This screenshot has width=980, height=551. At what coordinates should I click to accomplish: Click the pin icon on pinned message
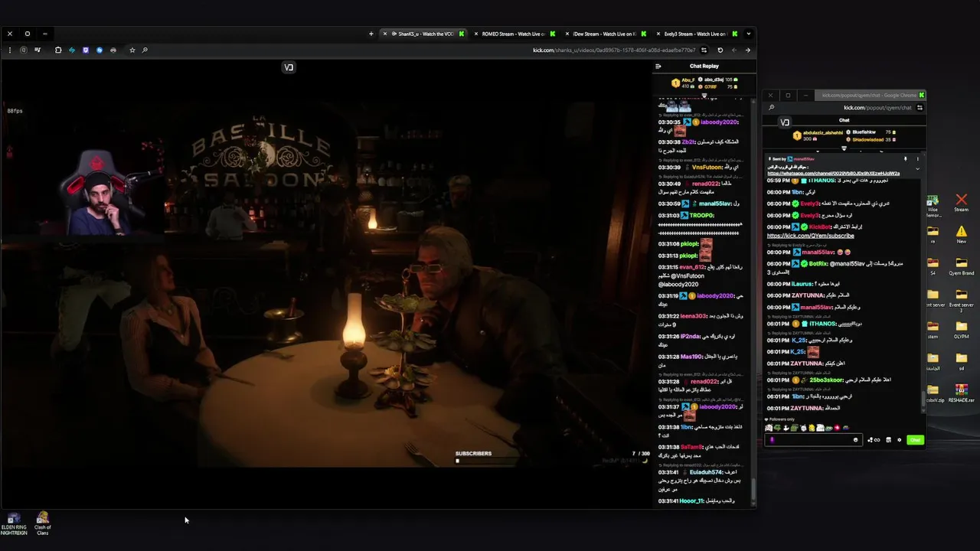click(x=905, y=159)
